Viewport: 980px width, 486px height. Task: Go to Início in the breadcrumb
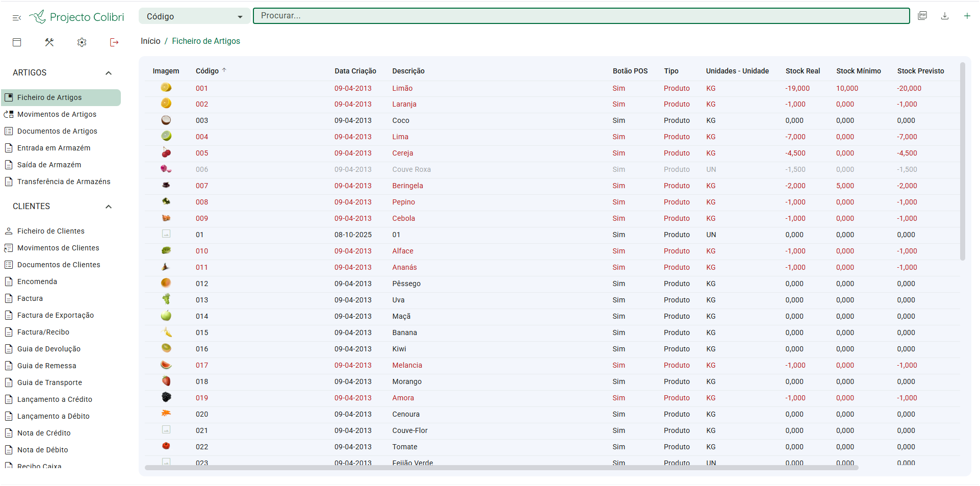tap(150, 41)
